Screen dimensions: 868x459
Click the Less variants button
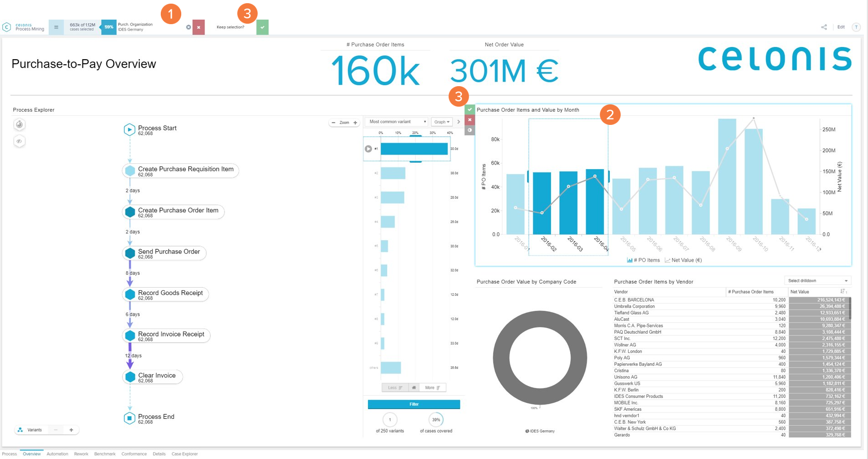[395, 388]
